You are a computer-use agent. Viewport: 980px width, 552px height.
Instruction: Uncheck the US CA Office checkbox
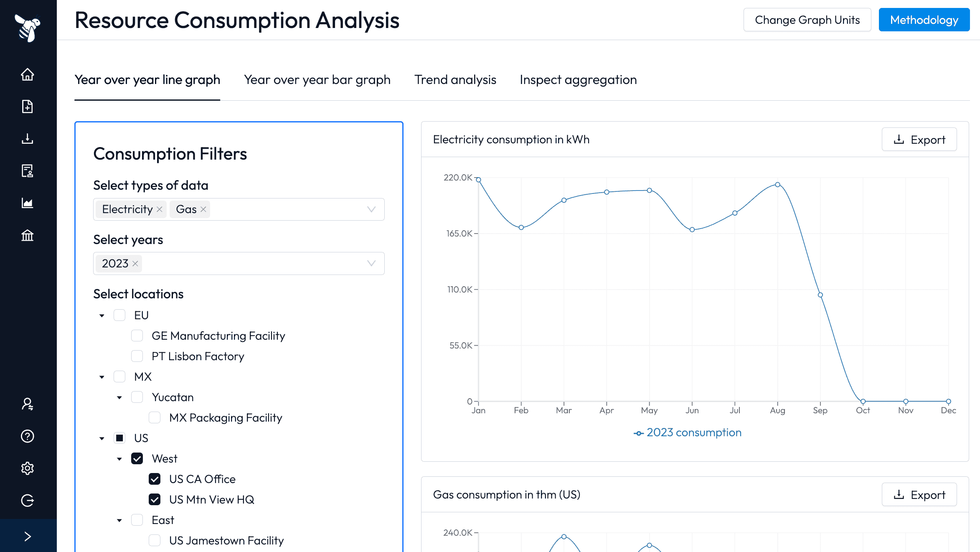[155, 479]
